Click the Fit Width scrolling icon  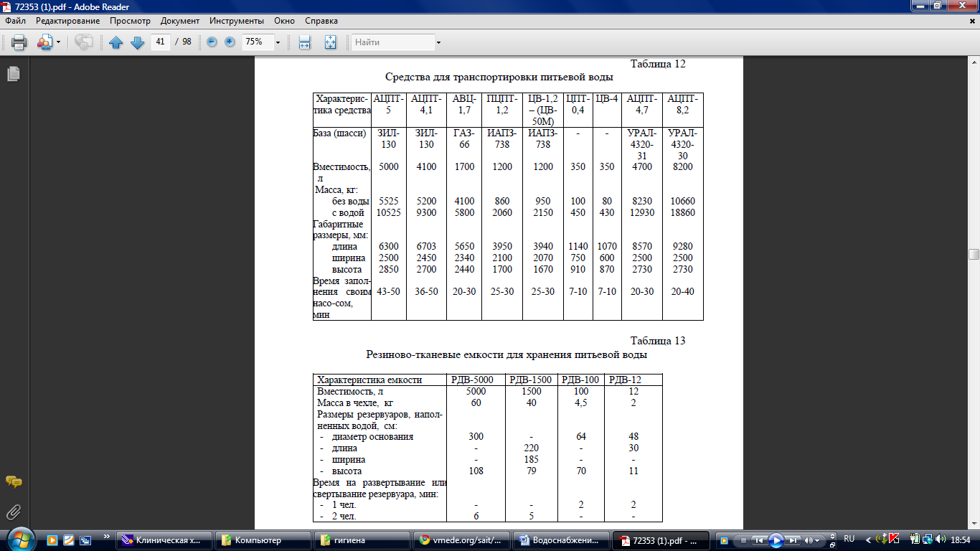pyautogui.click(x=304, y=42)
